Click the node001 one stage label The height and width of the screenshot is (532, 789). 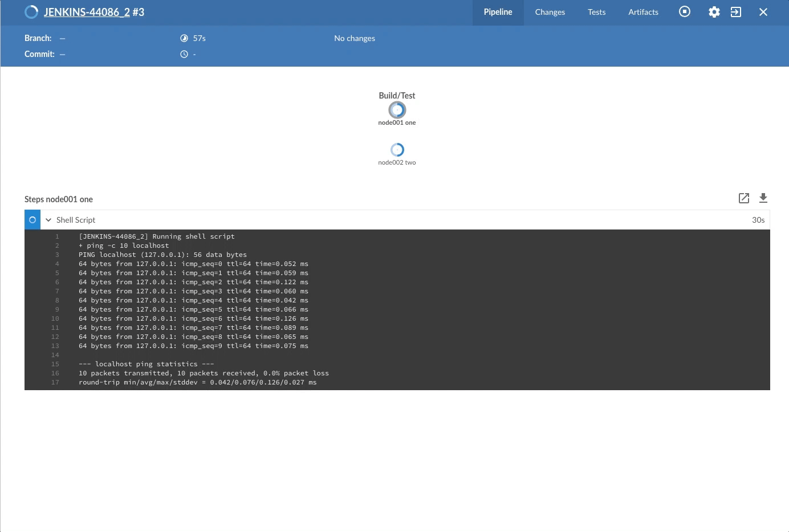click(x=397, y=122)
